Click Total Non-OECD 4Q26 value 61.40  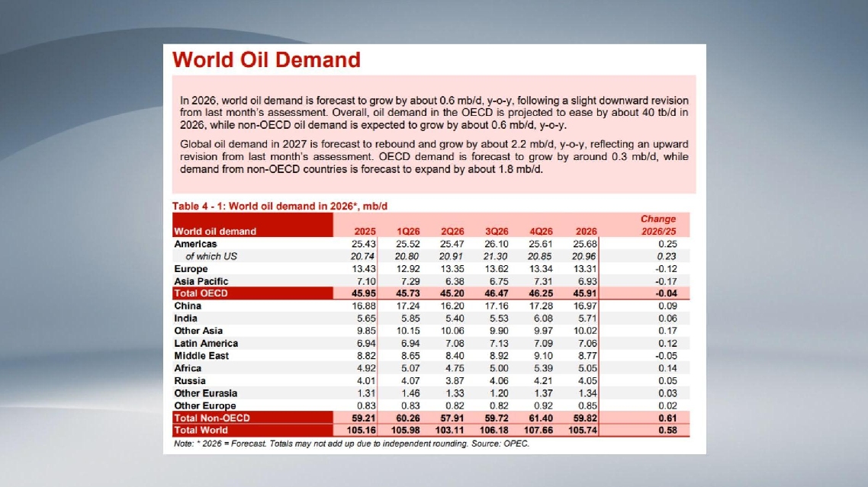click(541, 418)
